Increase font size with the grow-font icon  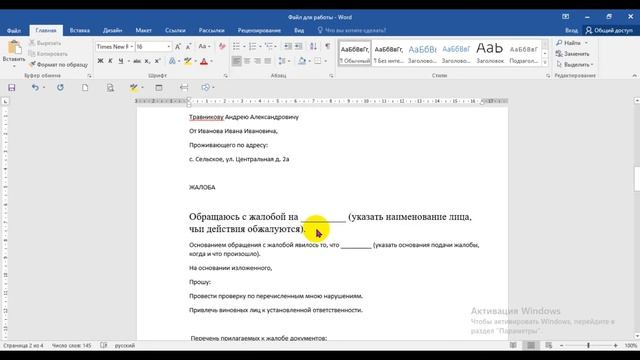178,47
